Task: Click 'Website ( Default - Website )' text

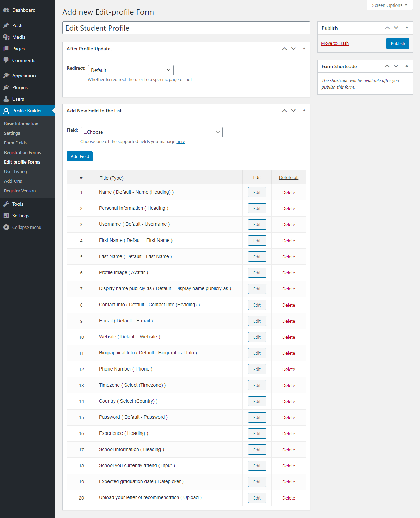Action: pos(129,337)
